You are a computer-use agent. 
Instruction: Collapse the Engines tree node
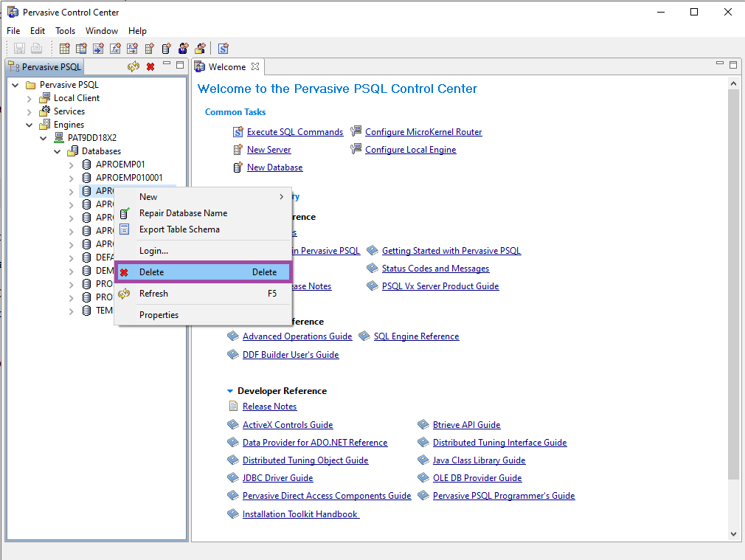[x=30, y=125]
